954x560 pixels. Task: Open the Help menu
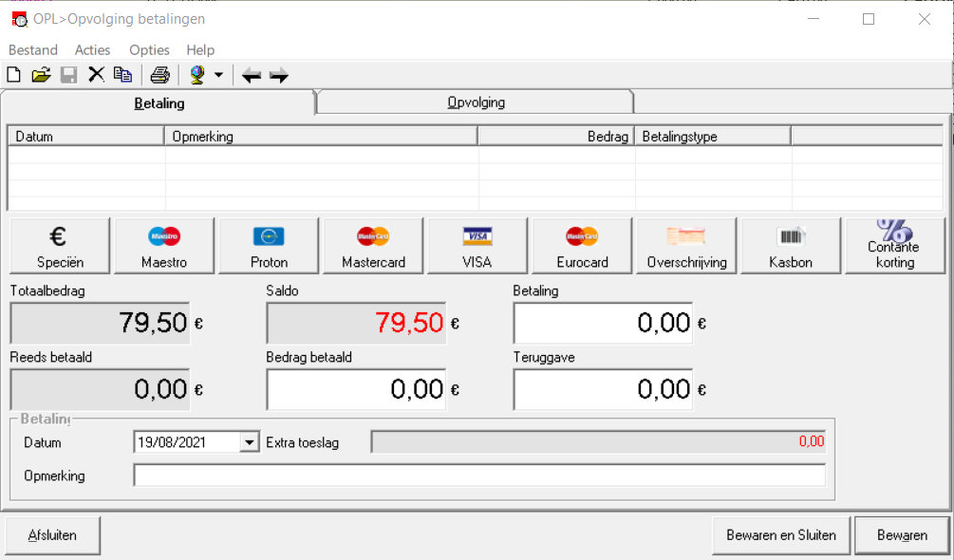click(x=200, y=50)
